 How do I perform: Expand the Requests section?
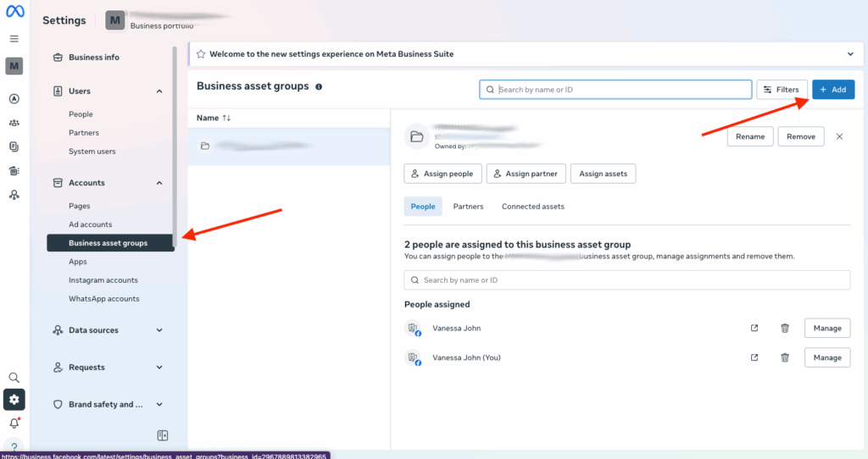point(159,368)
